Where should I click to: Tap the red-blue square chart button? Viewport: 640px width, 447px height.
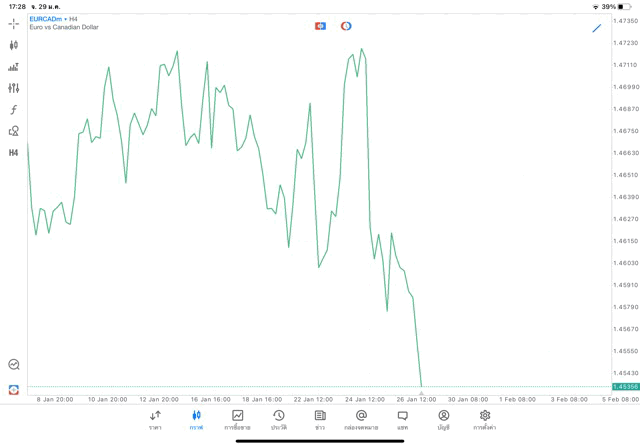coord(320,26)
